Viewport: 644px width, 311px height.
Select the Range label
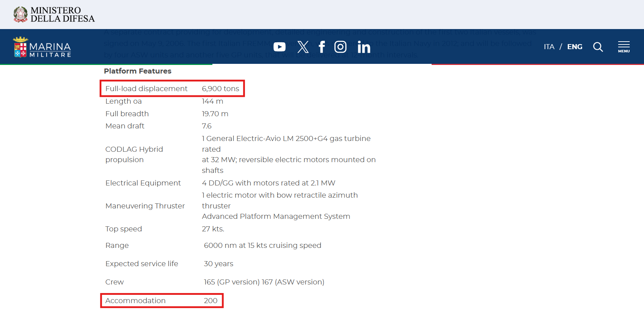[x=117, y=245]
